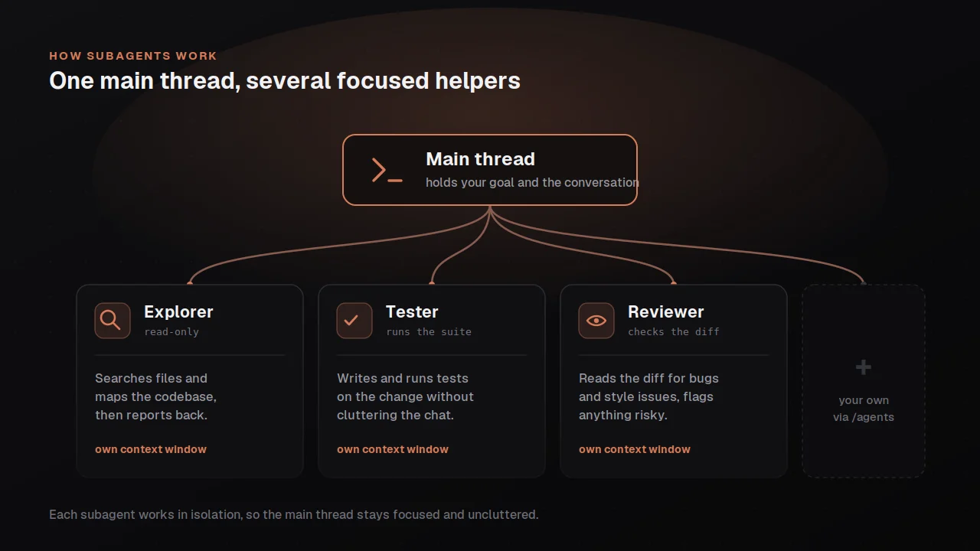Click the 'checks the diff' tag under Reviewer
This screenshot has width=980, height=551.
tap(674, 332)
